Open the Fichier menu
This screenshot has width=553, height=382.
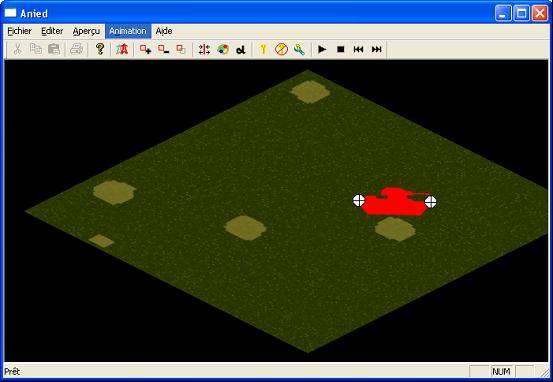19,31
